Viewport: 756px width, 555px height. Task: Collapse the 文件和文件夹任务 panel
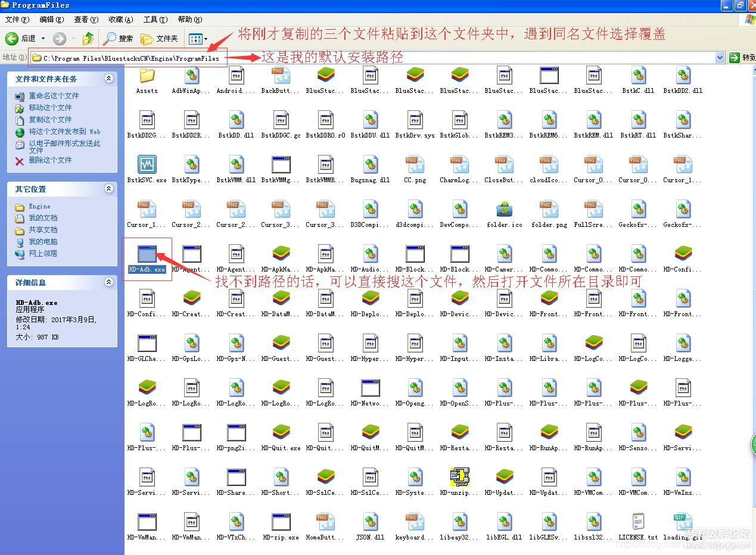(108, 79)
